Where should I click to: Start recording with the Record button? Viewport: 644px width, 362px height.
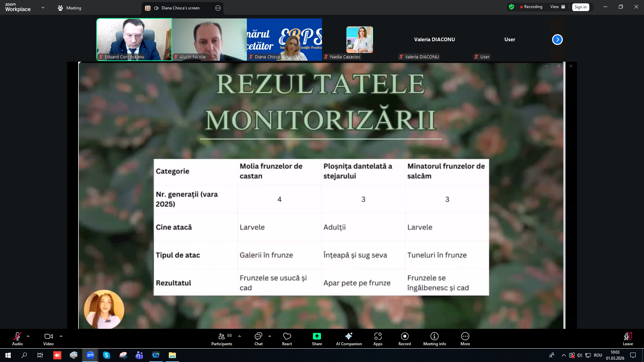(405, 338)
